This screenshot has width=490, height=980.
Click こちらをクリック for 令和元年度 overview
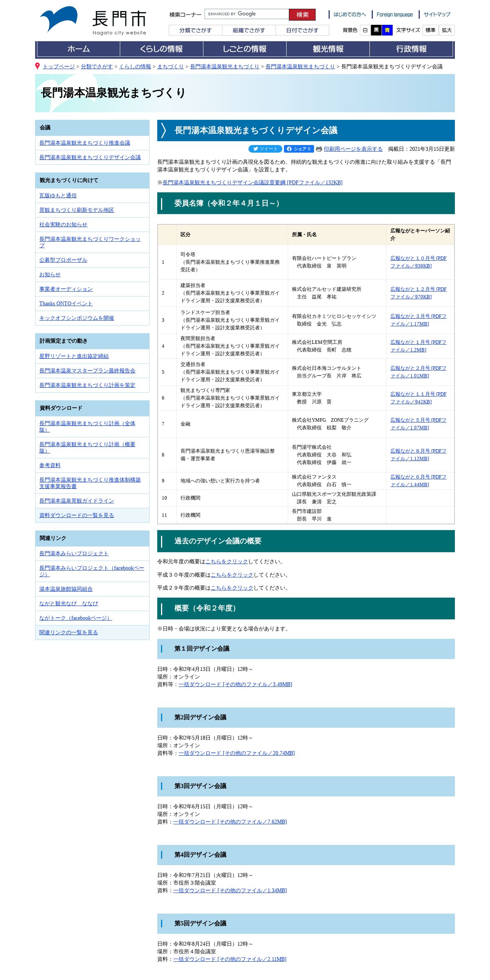tap(227, 561)
